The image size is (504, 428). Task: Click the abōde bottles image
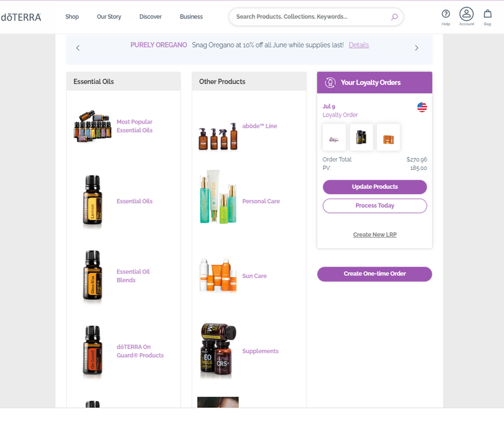(x=218, y=136)
